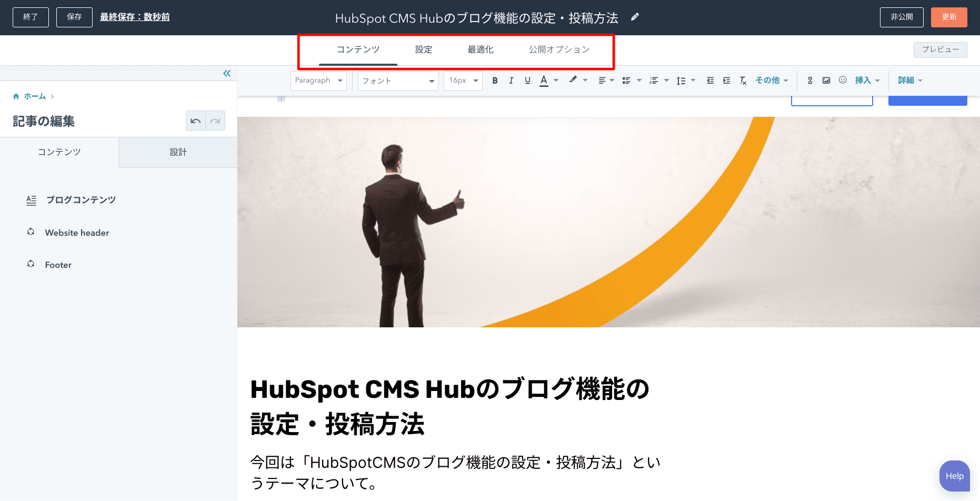Switch to the コンテンツ top tab
This screenshot has width=980, height=501.
click(358, 49)
